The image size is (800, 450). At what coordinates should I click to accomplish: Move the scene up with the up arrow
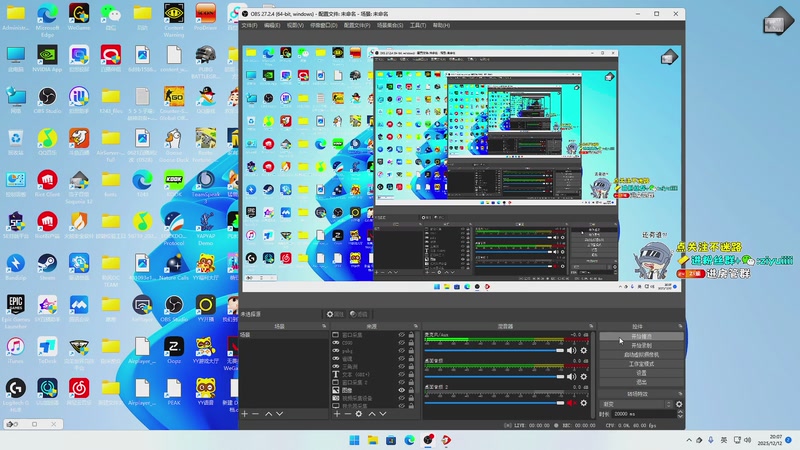(x=268, y=414)
